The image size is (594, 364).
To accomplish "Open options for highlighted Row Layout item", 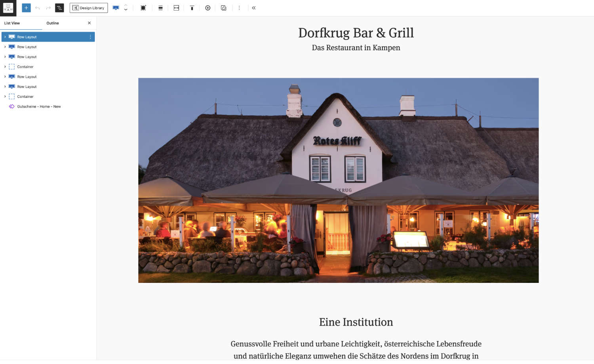I will [x=90, y=37].
